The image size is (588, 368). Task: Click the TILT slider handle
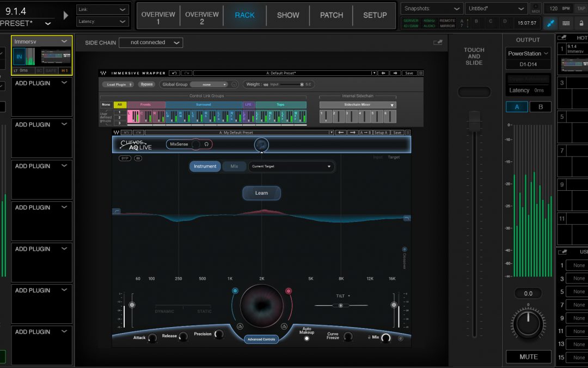point(340,306)
